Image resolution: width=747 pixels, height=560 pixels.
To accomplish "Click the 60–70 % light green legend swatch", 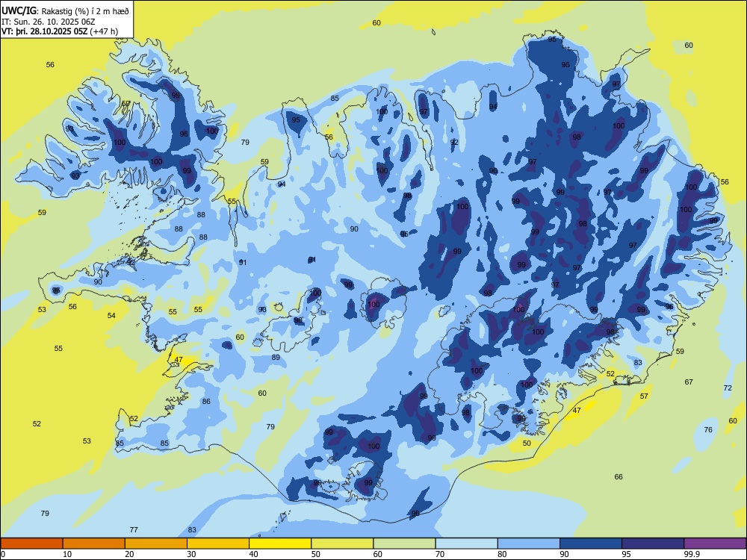I will (x=404, y=544).
